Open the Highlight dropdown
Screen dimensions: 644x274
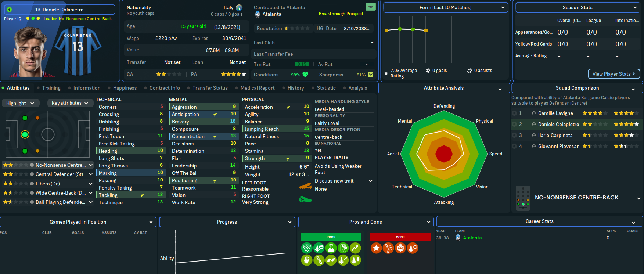tap(20, 103)
